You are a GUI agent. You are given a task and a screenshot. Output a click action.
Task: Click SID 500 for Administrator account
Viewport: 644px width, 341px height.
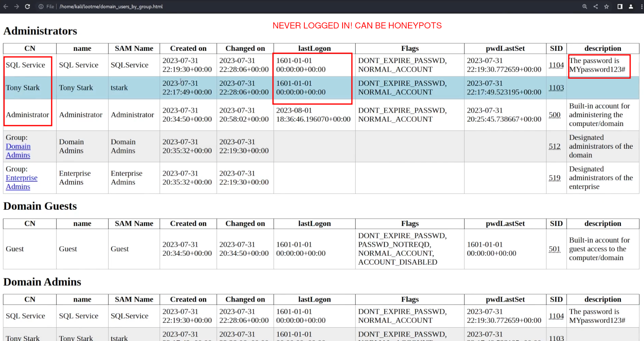[x=554, y=115]
